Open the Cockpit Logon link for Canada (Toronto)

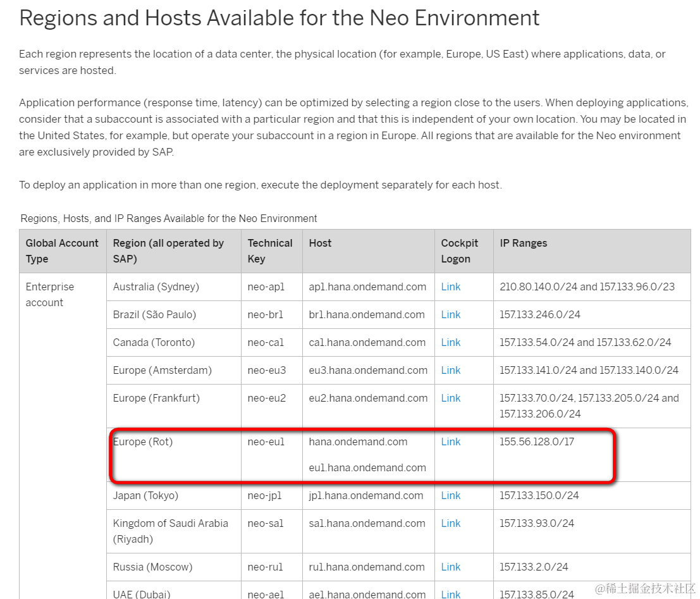tap(450, 342)
